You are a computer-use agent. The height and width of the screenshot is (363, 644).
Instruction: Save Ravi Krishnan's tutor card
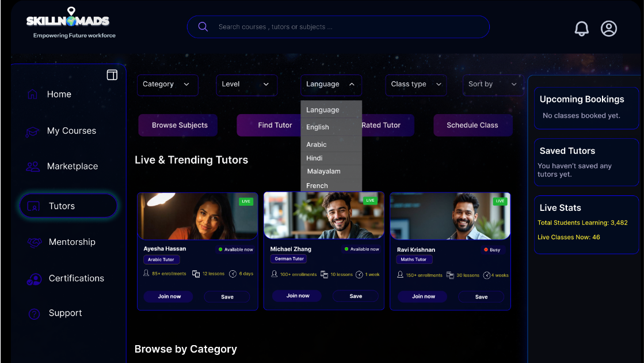[x=481, y=297]
